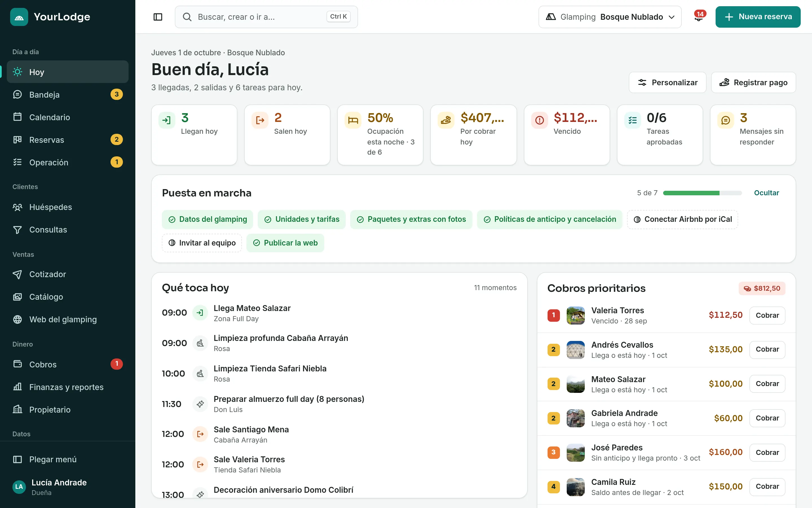
Task: Click the LA user avatar
Action: pos(19,487)
